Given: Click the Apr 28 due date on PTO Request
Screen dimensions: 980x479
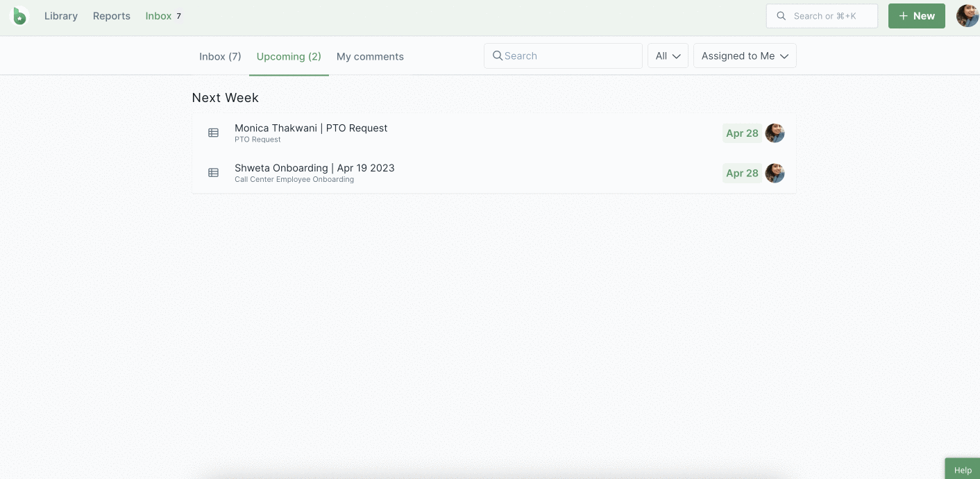Looking at the screenshot, I should pos(742,133).
